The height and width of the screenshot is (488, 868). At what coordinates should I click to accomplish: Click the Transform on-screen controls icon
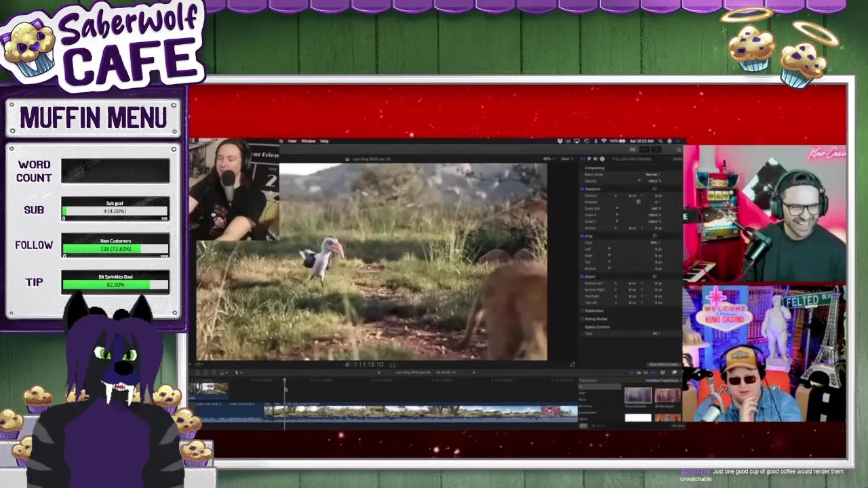pos(654,188)
